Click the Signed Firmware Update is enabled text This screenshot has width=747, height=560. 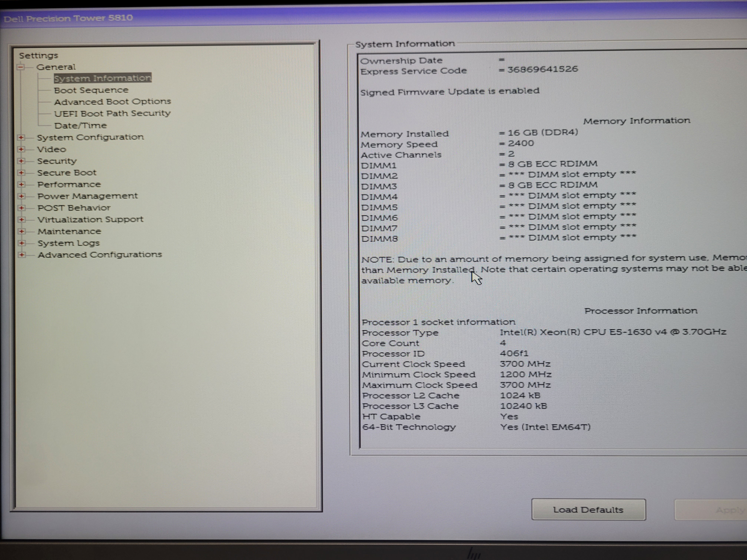450,91
